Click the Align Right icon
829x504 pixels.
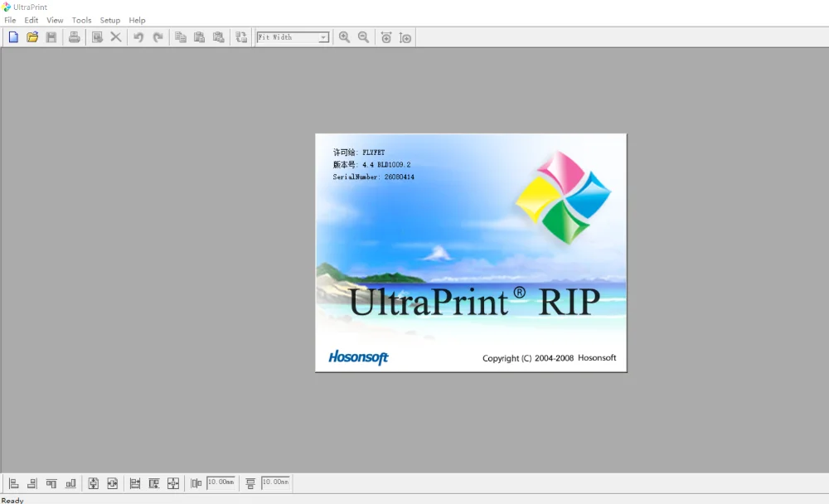(32, 483)
